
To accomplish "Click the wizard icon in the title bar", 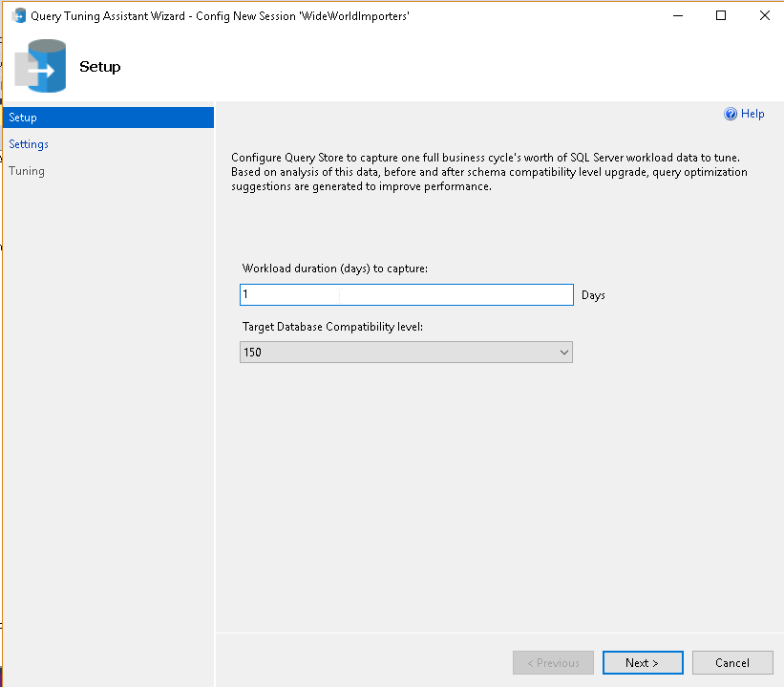I will click(x=18, y=16).
